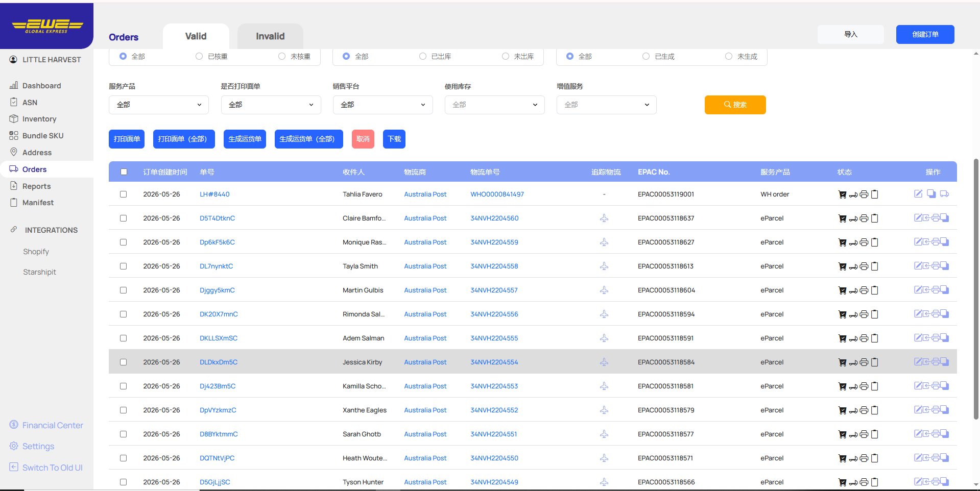Screen dimensions: 980x491
Task: Open Inventory in the sidebar
Action: [39, 119]
